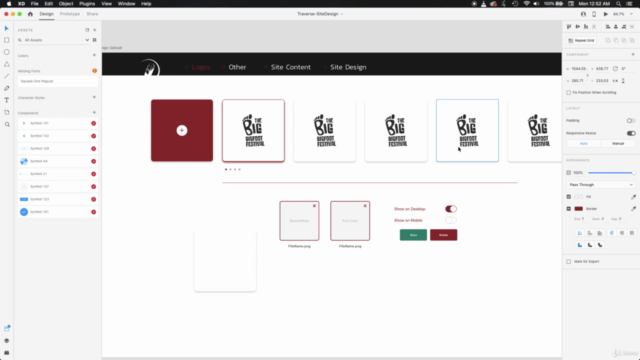Click the rotation icon beside angle field
The height and width of the screenshot is (360, 640).
pos(615,69)
